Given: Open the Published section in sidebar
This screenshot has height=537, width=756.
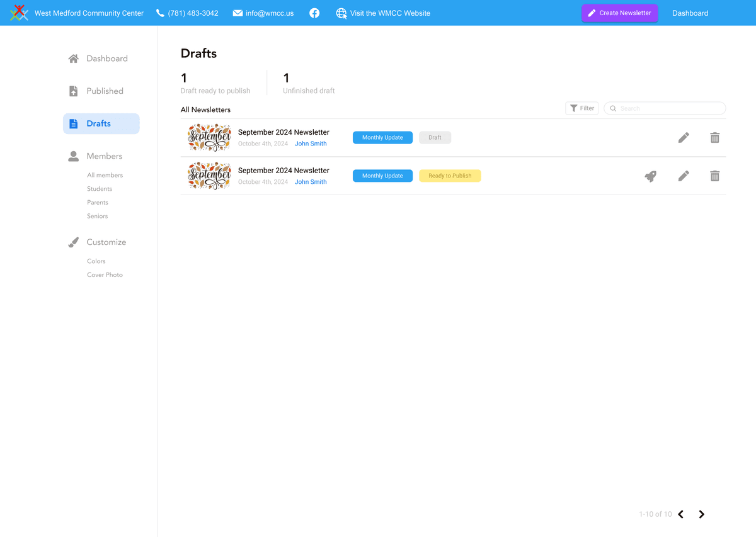Looking at the screenshot, I should tap(104, 91).
